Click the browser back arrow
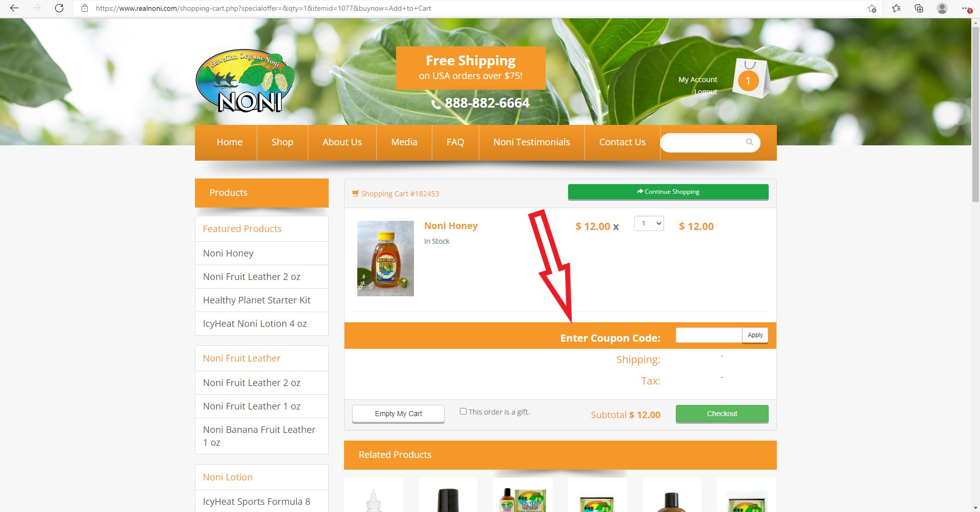Screen dimensions: 980x512 click(x=14, y=8)
